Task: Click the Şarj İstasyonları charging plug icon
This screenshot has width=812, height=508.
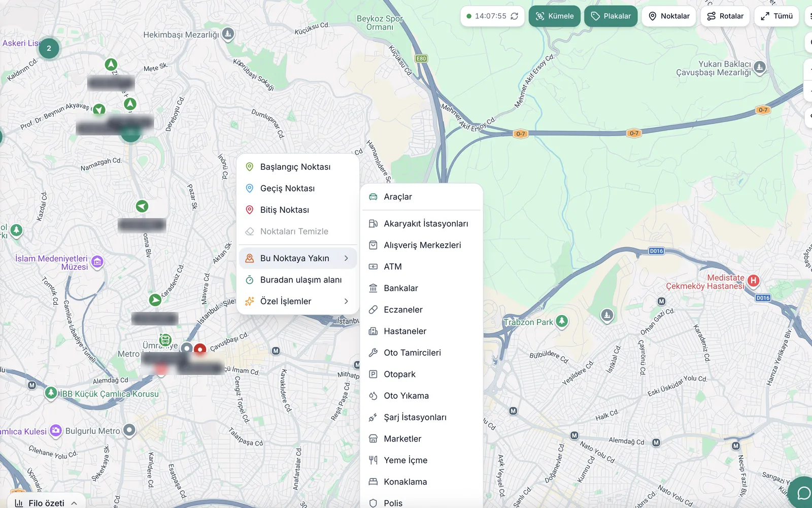Action: tap(373, 417)
